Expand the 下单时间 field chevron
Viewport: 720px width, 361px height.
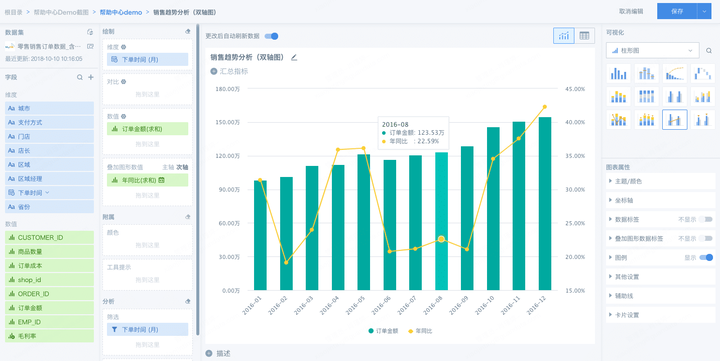(x=47, y=193)
